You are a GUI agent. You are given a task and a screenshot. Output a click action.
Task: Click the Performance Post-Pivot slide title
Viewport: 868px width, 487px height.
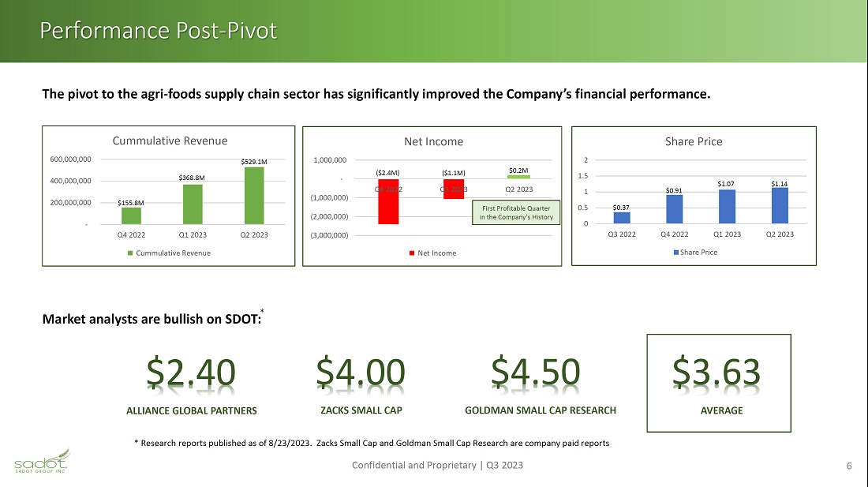click(x=159, y=31)
